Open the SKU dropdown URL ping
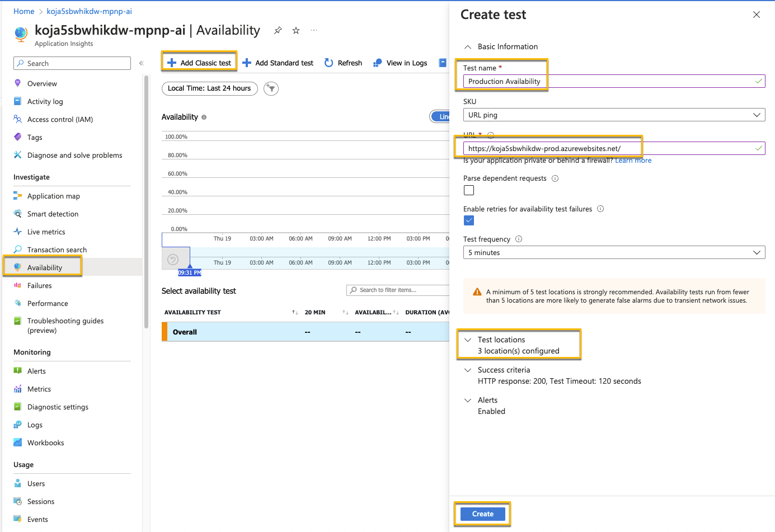The width and height of the screenshot is (775, 532). pyautogui.click(x=614, y=115)
